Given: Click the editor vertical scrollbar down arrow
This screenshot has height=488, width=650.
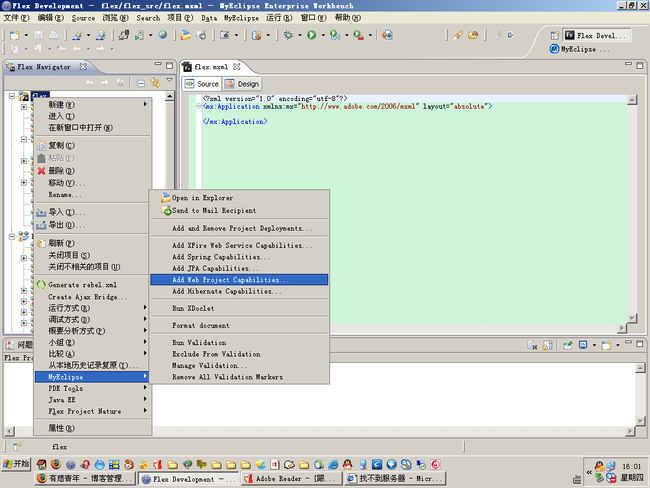Looking at the screenshot, I should click(x=632, y=318).
